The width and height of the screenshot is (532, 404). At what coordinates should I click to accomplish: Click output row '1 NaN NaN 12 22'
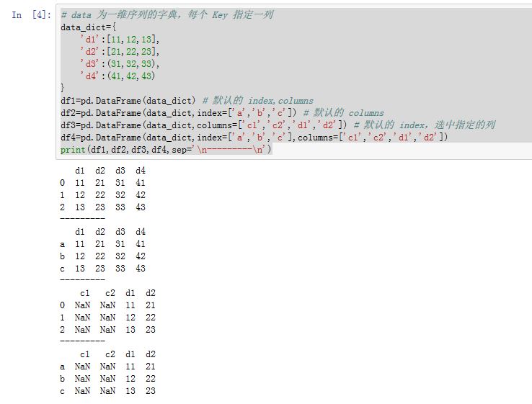tap(107, 318)
